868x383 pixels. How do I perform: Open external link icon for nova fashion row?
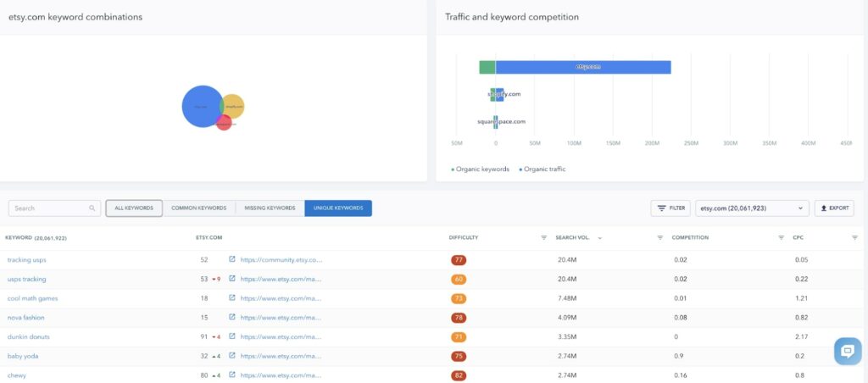pos(232,317)
